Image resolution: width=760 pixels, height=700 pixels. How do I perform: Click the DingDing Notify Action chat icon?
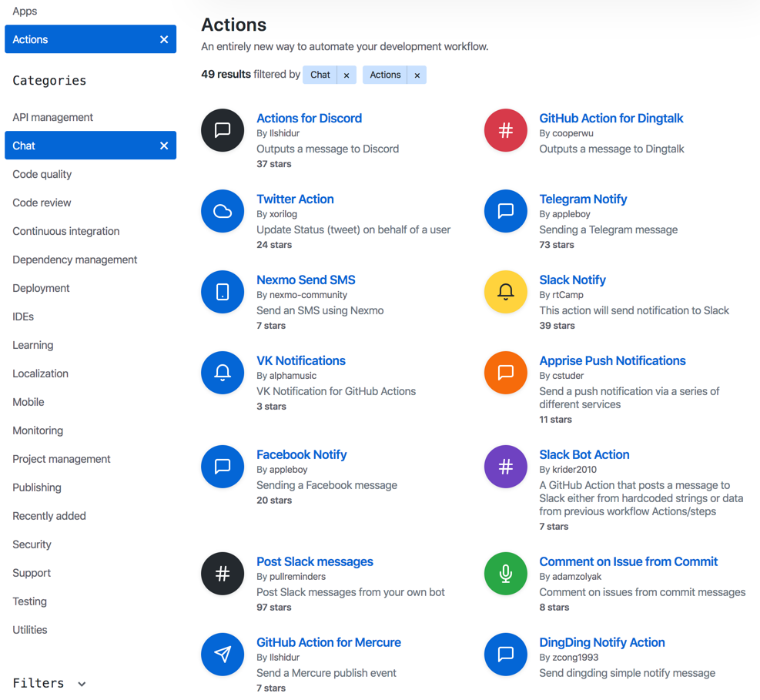pyautogui.click(x=505, y=655)
